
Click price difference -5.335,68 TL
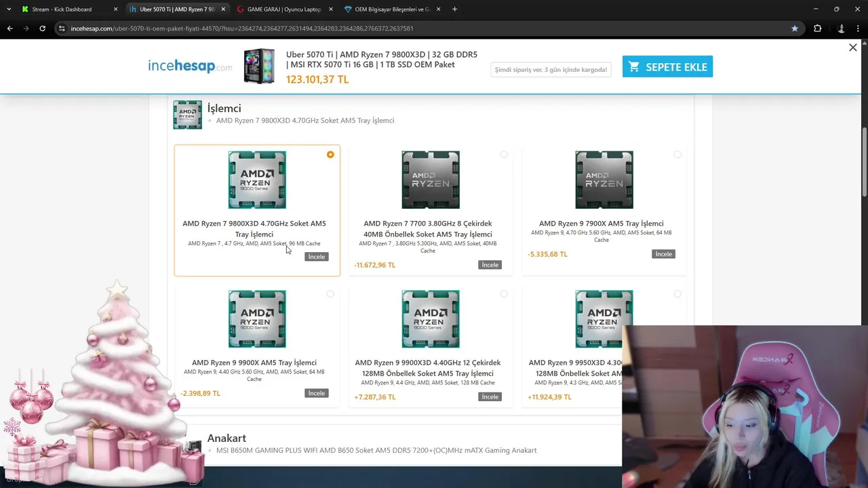(x=547, y=254)
